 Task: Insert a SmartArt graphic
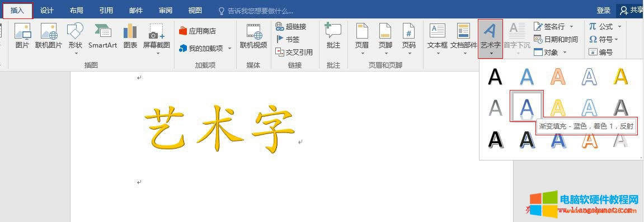click(103, 37)
